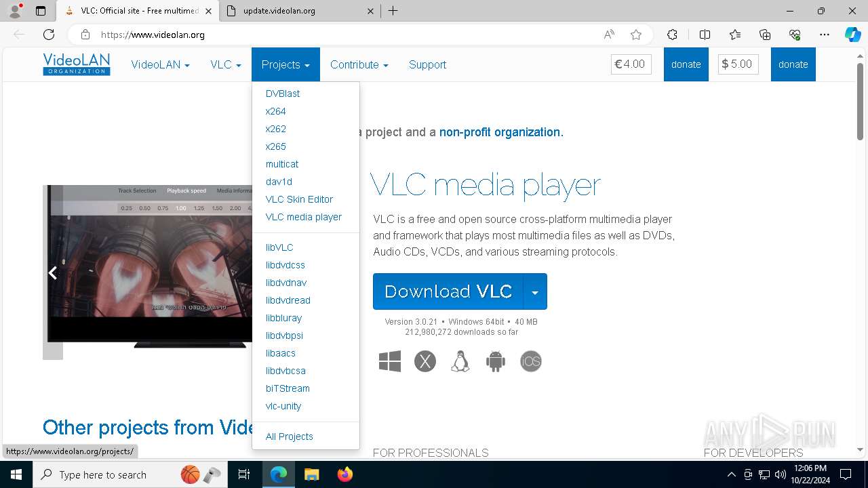The image size is (868, 488).
Task: Switch to the update.videolan.org tab
Action: click(300, 11)
